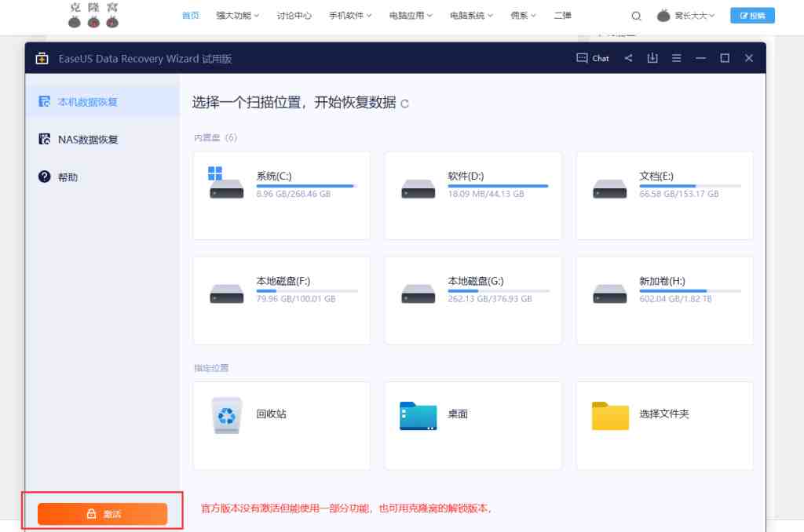Select the Recycle Bin scan icon
The image size is (804, 532).
pyautogui.click(x=226, y=416)
